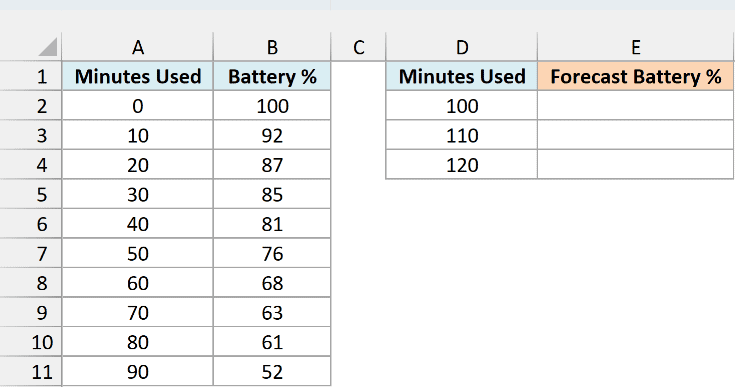The image size is (735, 387).
Task: Select column E header
Action: [636, 47]
